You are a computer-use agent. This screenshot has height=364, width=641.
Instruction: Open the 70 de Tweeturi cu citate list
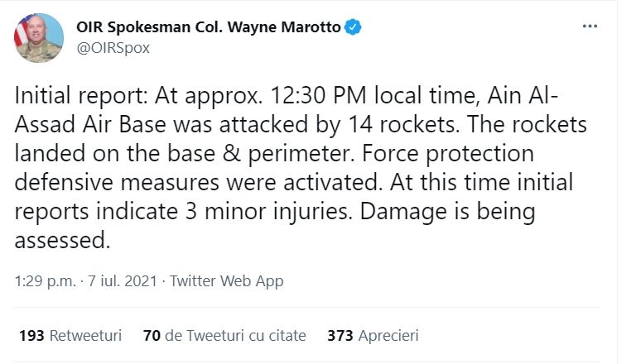tap(224, 335)
